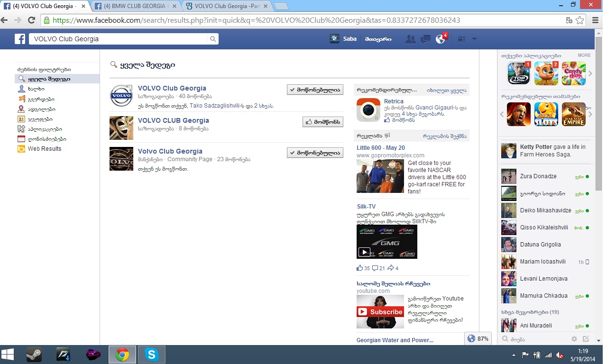Click the Facebook logo in the blue header

pos(20,39)
